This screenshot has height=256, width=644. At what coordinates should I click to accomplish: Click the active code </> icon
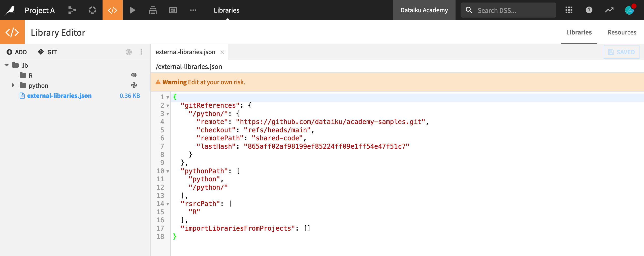[x=113, y=10]
